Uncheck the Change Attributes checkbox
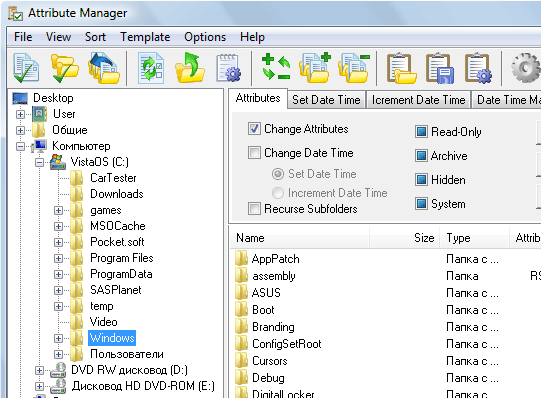 [254, 129]
